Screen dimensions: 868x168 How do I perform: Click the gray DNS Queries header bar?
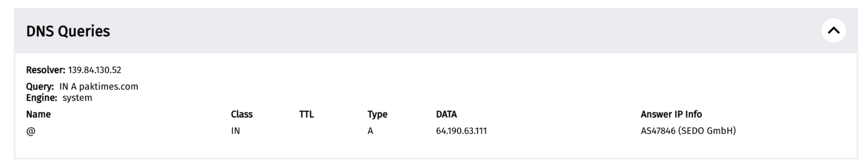coord(436,31)
